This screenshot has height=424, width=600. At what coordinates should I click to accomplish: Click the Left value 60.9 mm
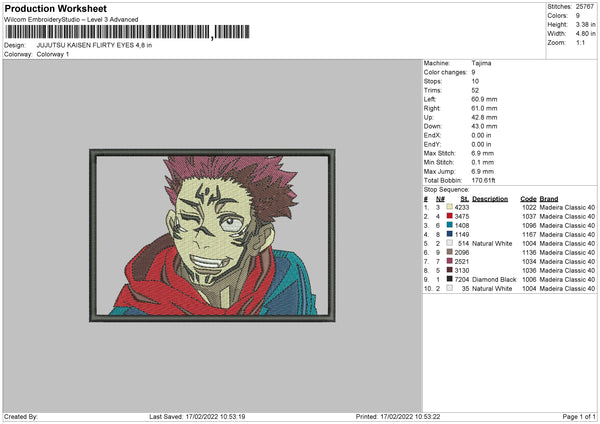point(484,99)
